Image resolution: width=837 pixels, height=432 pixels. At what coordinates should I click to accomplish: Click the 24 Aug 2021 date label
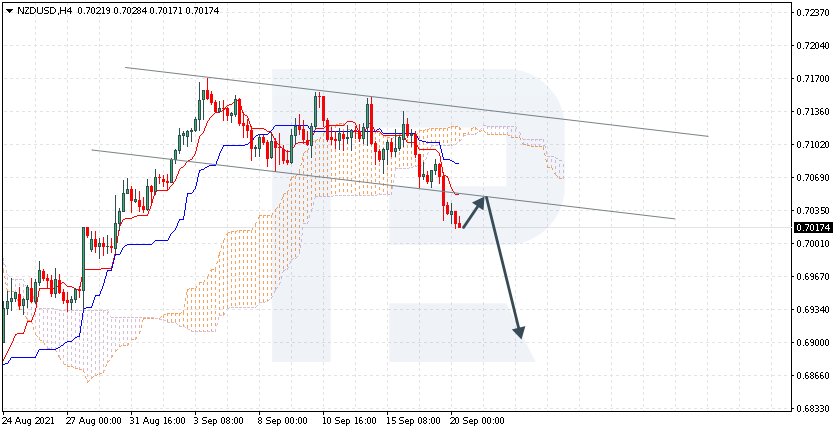[28, 422]
